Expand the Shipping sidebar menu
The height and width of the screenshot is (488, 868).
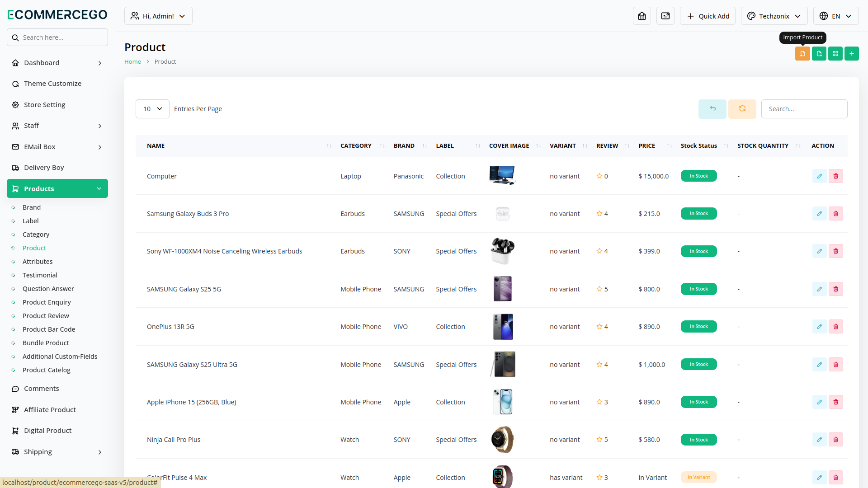point(57,452)
